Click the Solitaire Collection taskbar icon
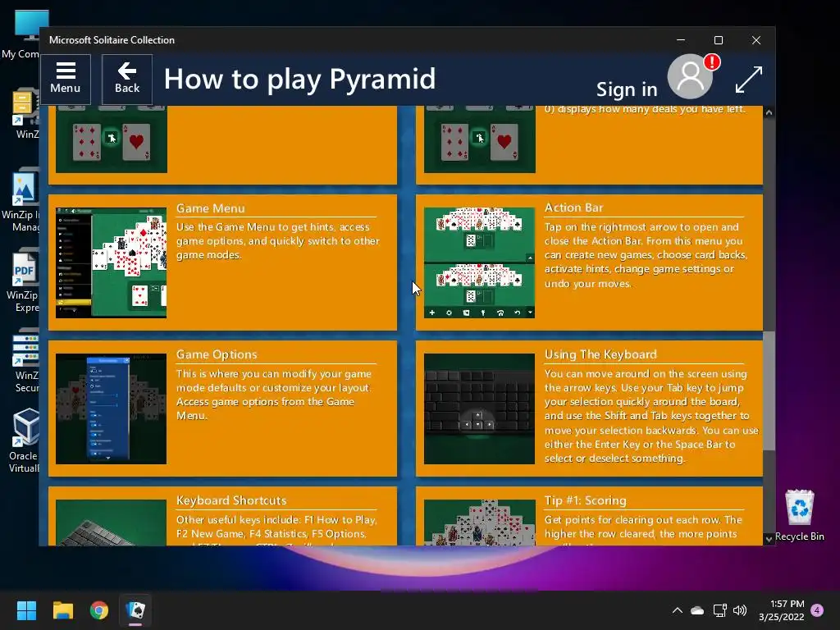 pyautogui.click(x=135, y=610)
